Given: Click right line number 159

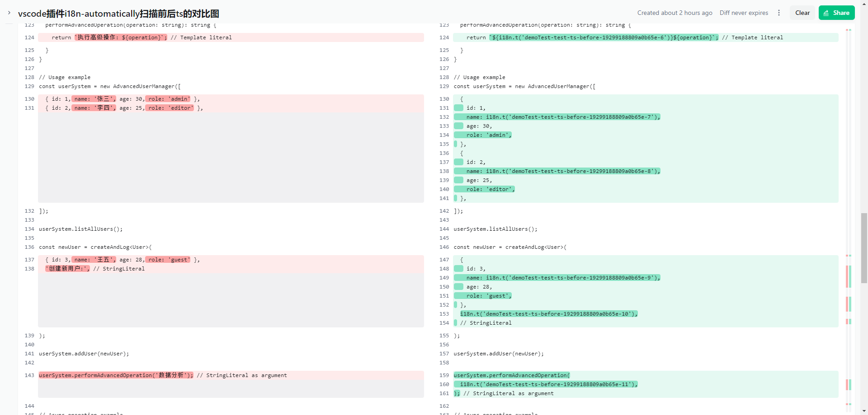Looking at the screenshot, I should tap(444, 375).
